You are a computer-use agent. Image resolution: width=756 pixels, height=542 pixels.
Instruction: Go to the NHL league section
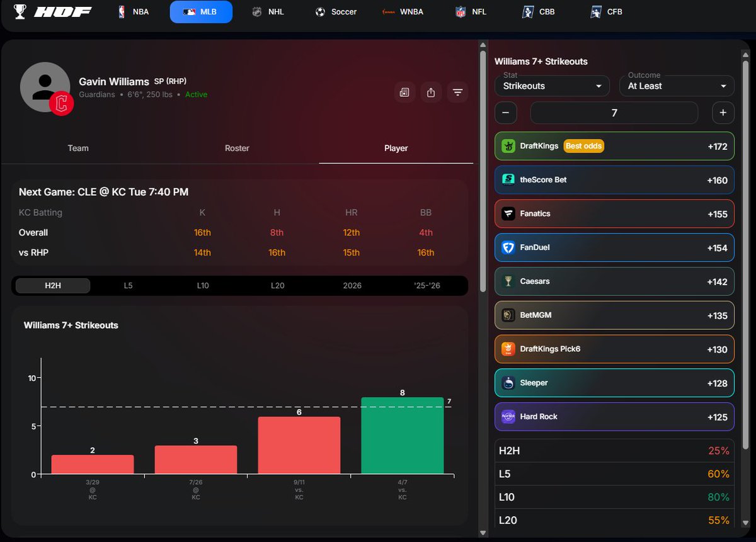[x=268, y=12]
